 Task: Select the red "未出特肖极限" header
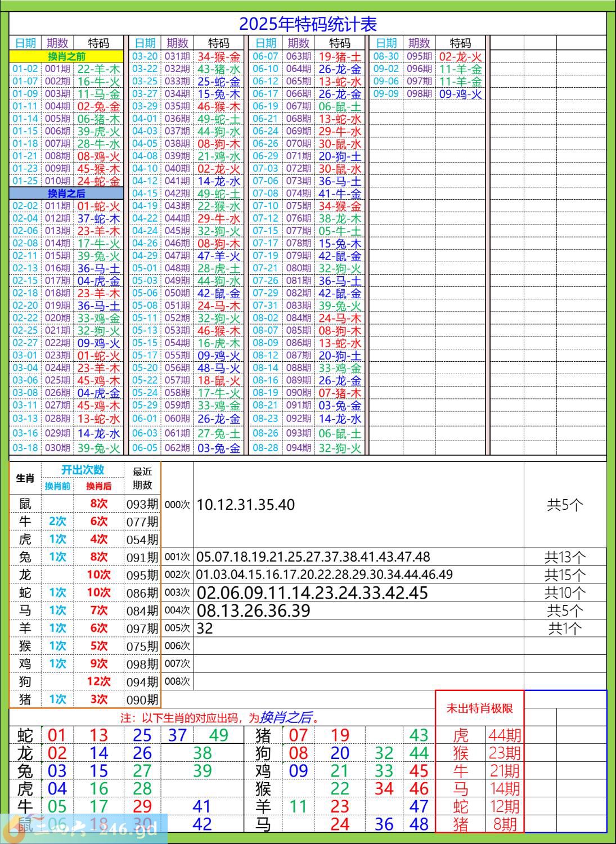(480, 708)
